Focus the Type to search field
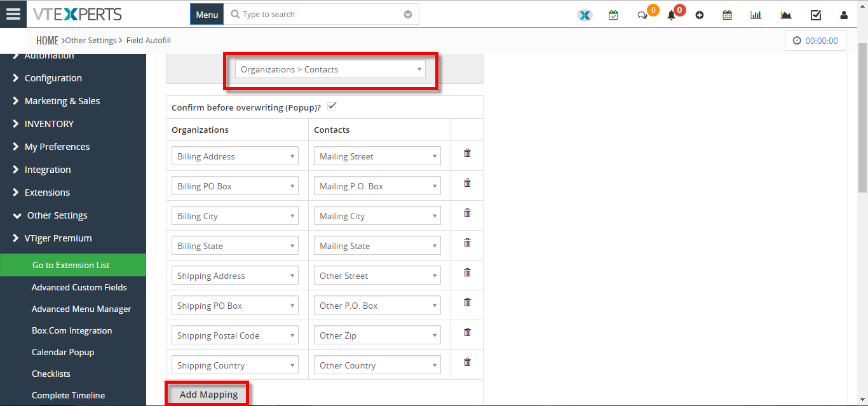 [x=322, y=14]
